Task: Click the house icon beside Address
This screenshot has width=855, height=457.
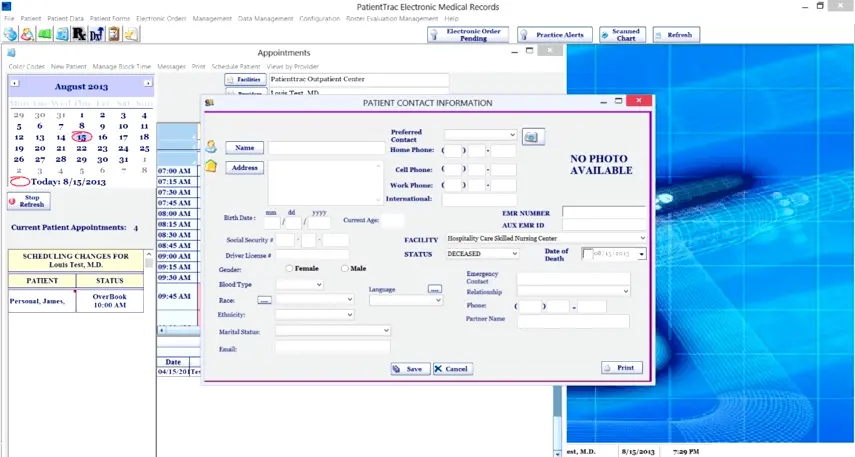Action: (211, 166)
